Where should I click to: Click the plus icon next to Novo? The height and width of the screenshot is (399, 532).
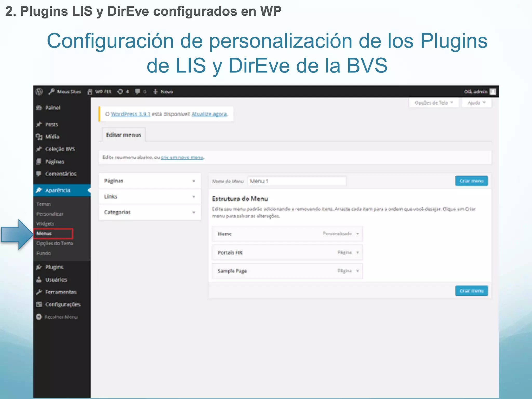click(x=155, y=92)
